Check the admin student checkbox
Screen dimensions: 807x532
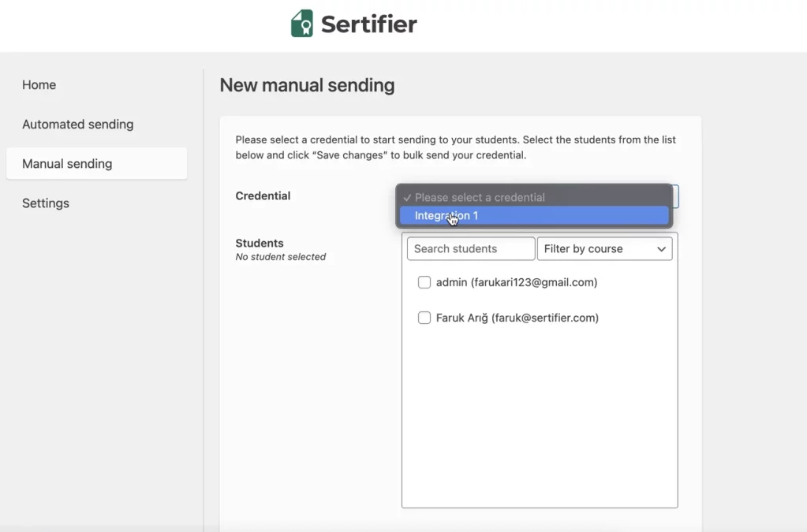tap(424, 282)
